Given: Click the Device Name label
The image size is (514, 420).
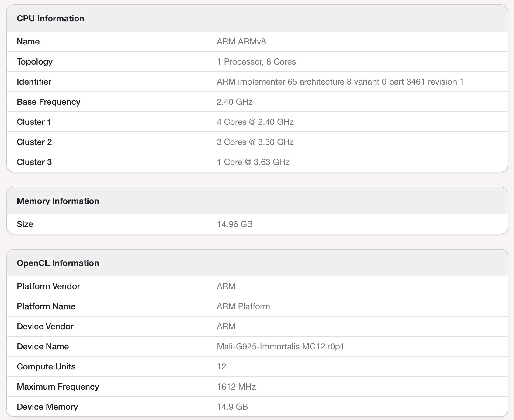Looking at the screenshot, I should click(x=43, y=346).
